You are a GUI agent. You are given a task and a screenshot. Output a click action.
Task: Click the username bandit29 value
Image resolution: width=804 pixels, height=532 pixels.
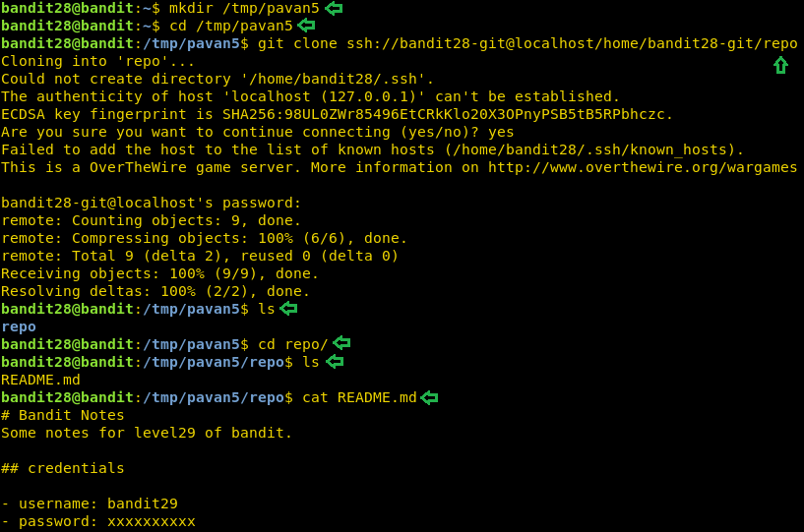tap(143, 503)
